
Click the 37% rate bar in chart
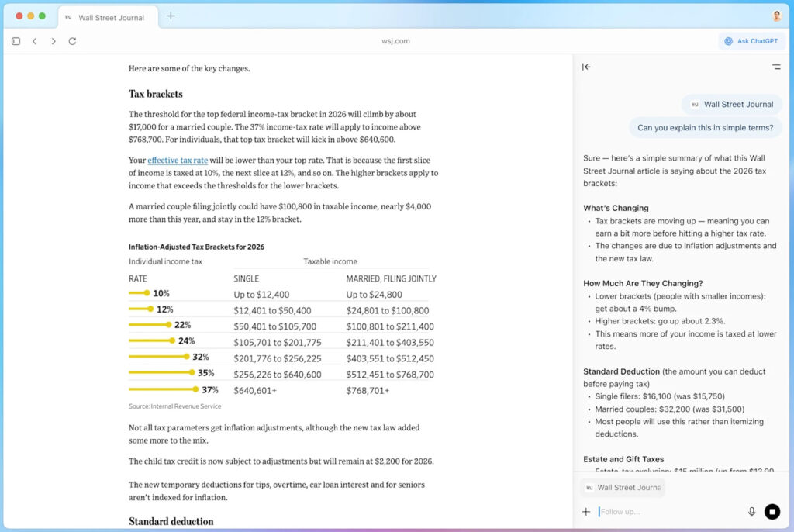(x=164, y=390)
